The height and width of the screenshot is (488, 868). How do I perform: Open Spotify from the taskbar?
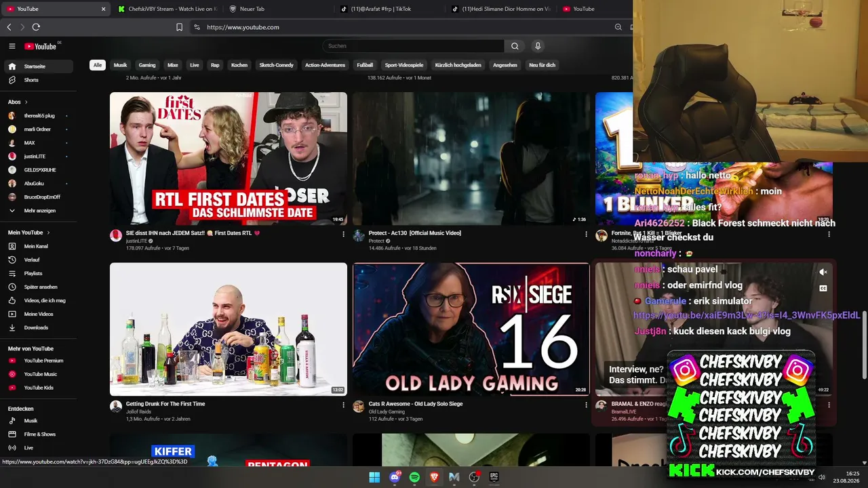point(414,477)
